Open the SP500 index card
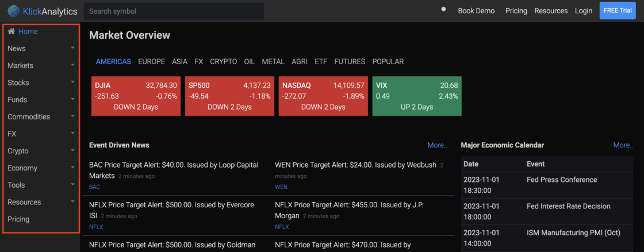644x252 pixels. pyautogui.click(x=229, y=96)
